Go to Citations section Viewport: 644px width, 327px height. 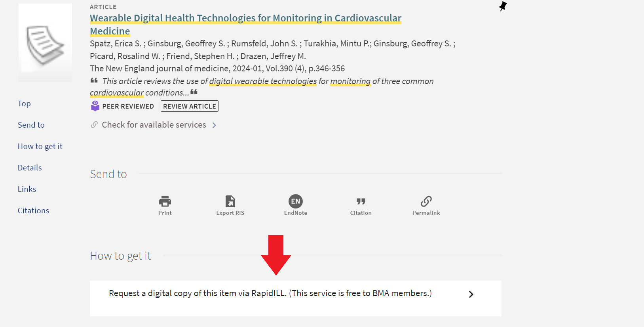coord(33,210)
